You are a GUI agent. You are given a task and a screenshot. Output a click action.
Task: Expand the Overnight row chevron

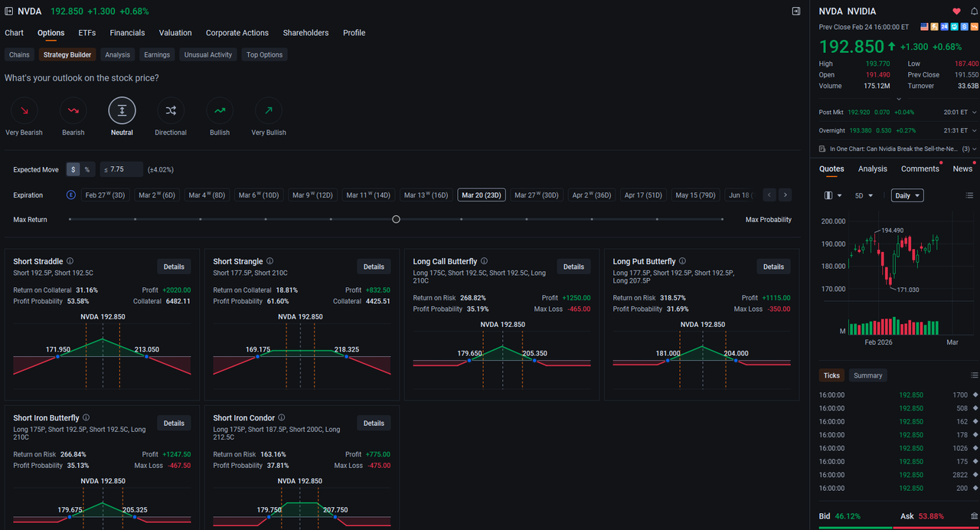click(973, 130)
